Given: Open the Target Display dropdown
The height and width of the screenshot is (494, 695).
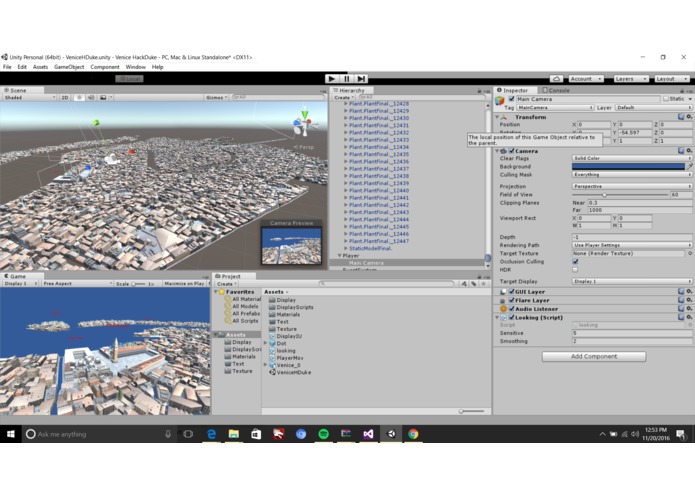Looking at the screenshot, I should click(x=632, y=281).
